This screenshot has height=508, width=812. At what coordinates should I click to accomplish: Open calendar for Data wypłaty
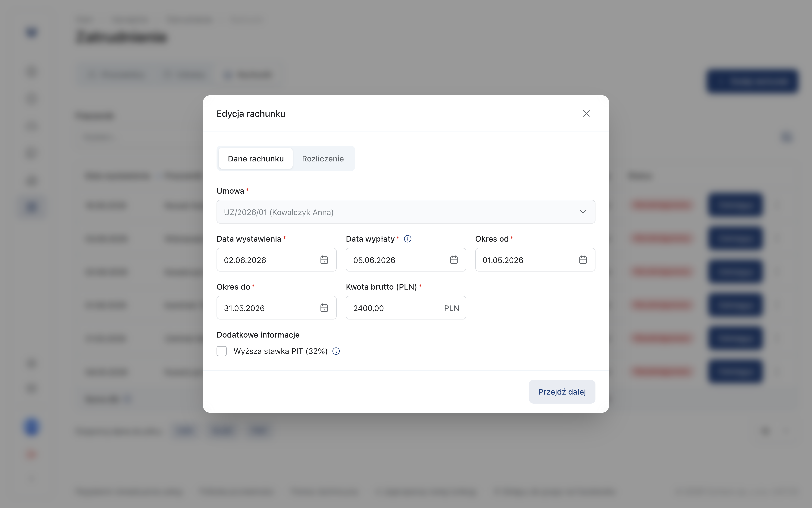454,260
